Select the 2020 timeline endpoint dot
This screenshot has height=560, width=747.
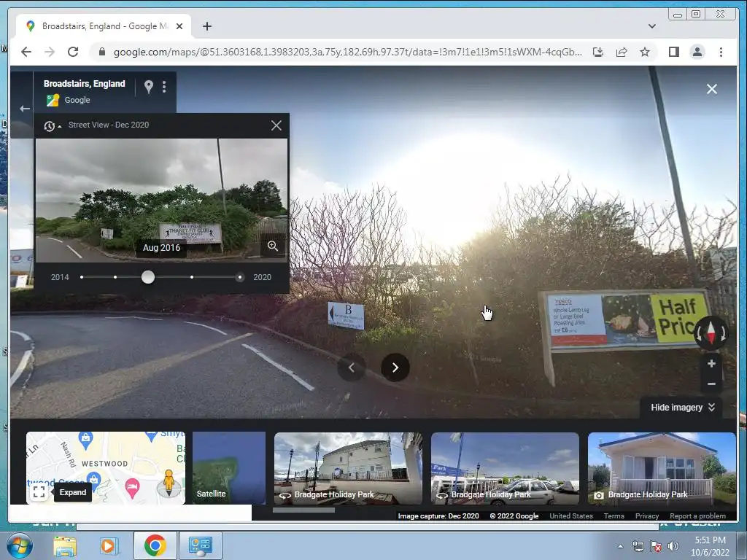pos(239,277)
